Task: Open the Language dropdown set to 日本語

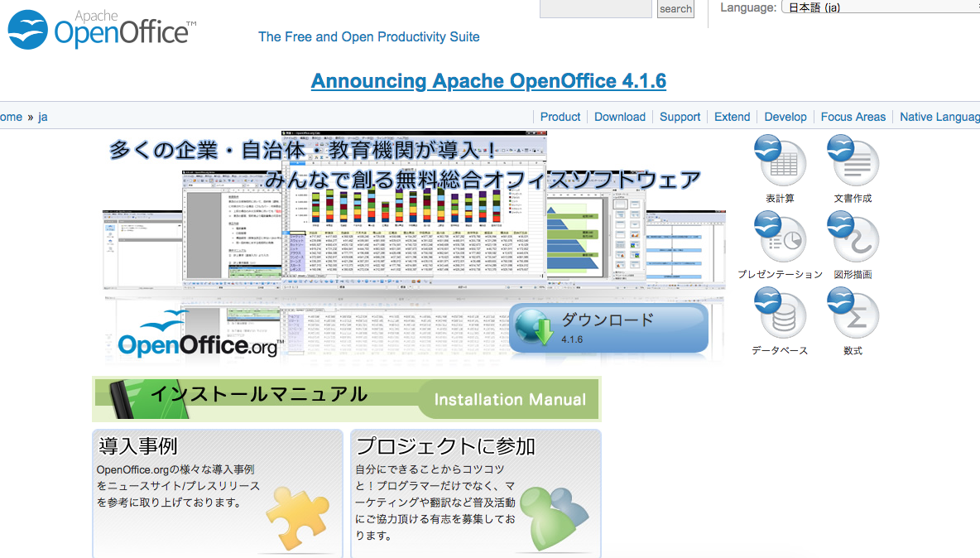Action: click(879, 7)
